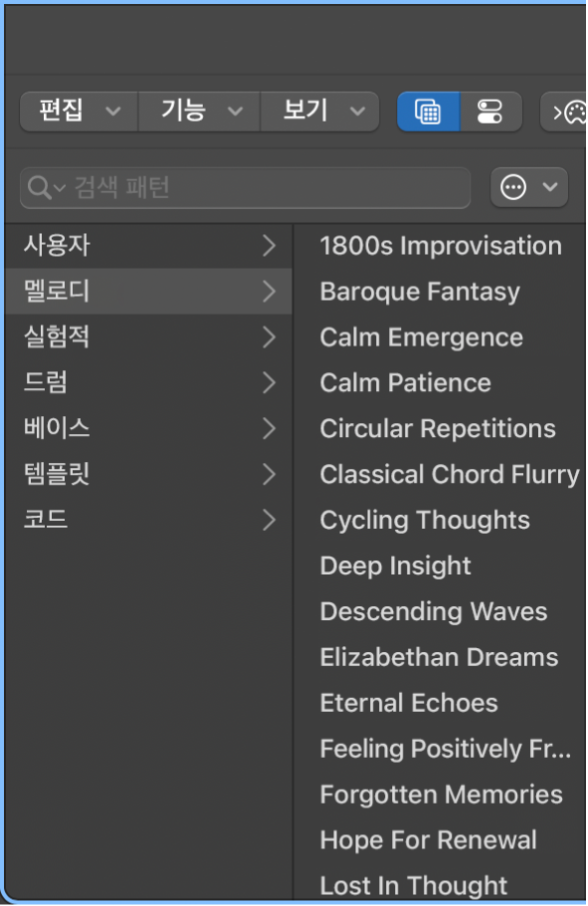The width and height of the screenshot is (588, 906).
Task: Open the dropdown beside the ellipsis button
Action: click(549, 187)
